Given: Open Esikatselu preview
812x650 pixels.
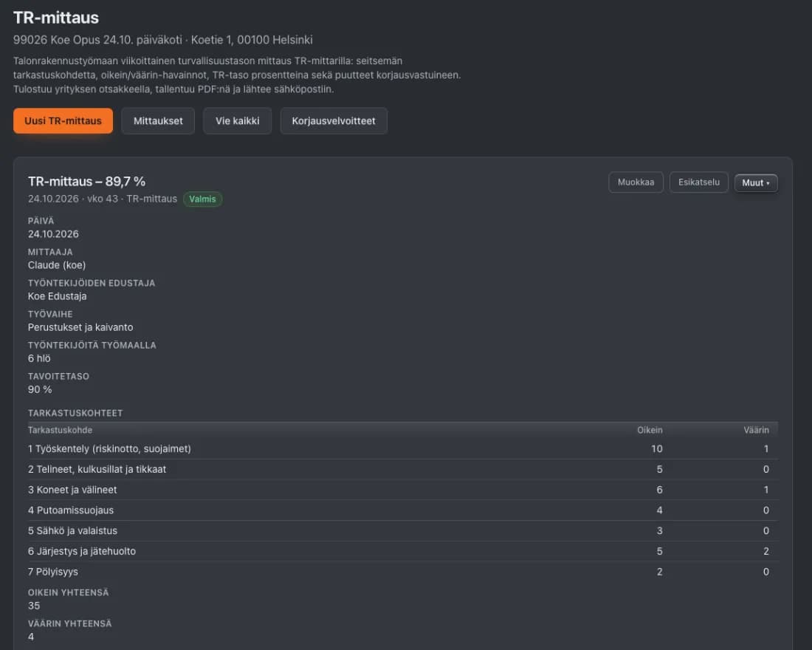Looking at the screenshot, I should tap(698, 182).
